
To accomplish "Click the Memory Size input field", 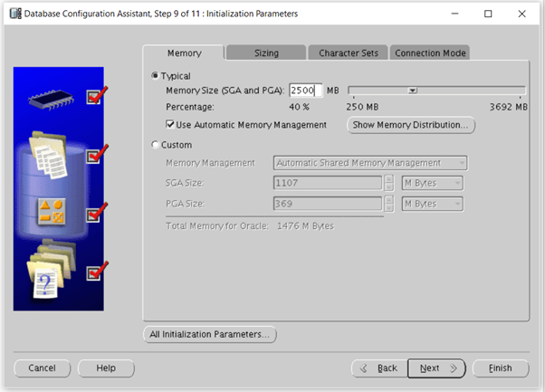I will (x=305, y=91).
